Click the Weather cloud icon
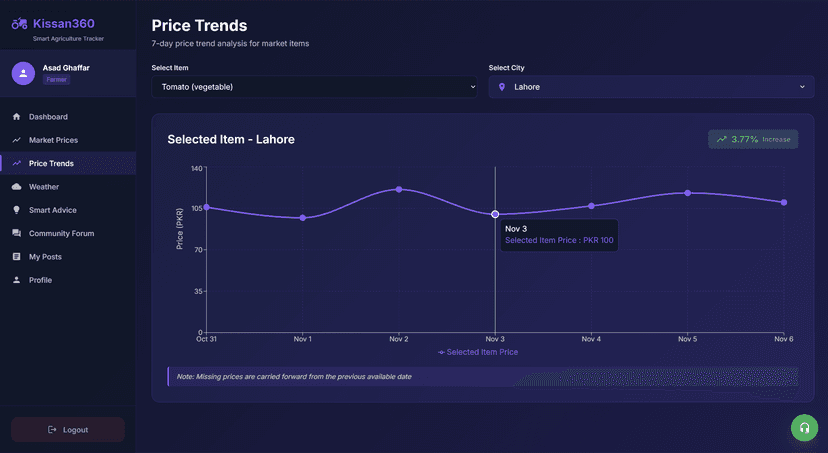This screenshot has height=453, width=828. [16, 187]
